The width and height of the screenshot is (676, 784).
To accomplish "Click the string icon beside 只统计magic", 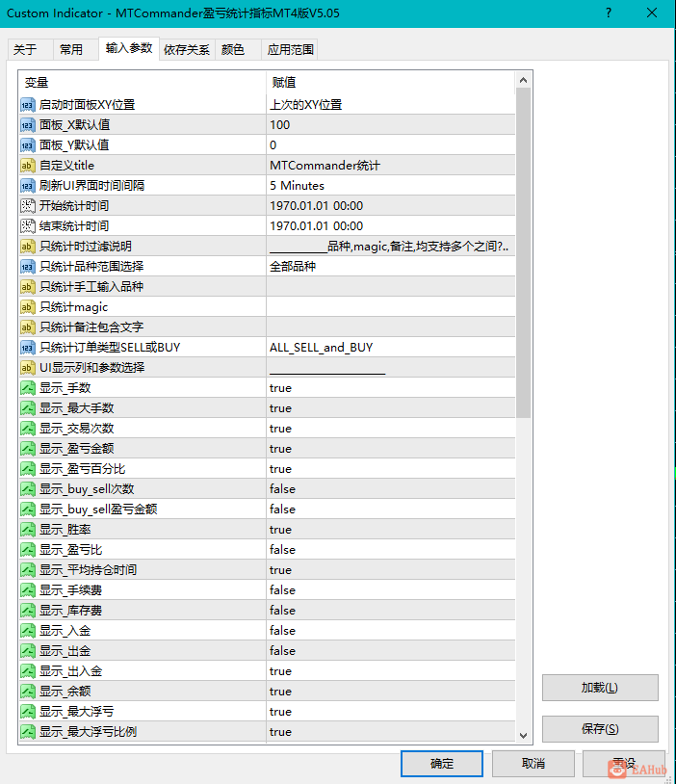I will (28, 307).
